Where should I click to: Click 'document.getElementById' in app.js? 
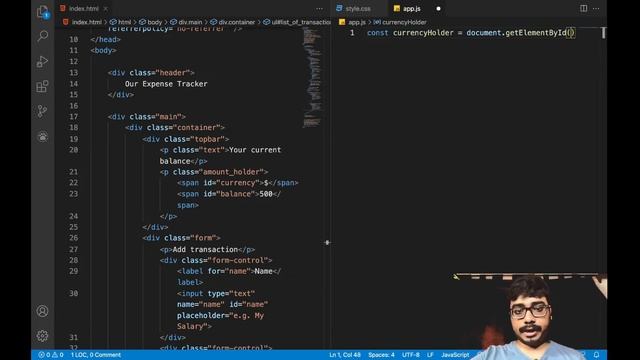516,33
